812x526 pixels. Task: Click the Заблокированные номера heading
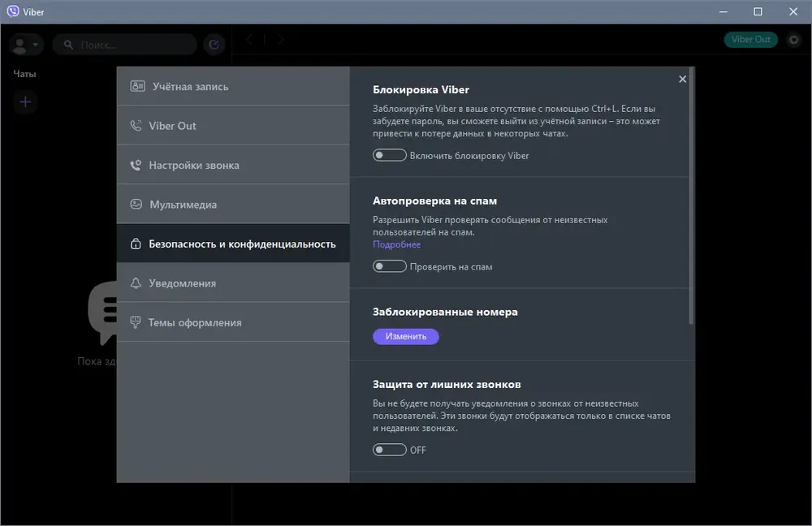(445, 312)
